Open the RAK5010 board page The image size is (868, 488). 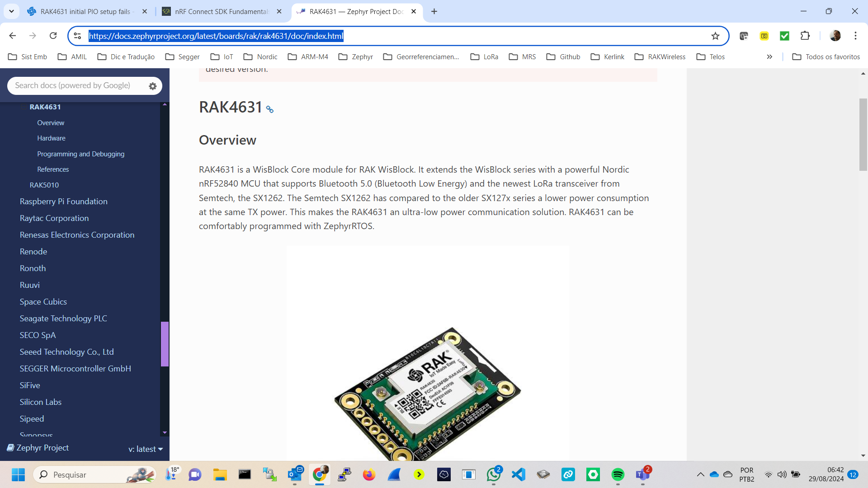44,185
